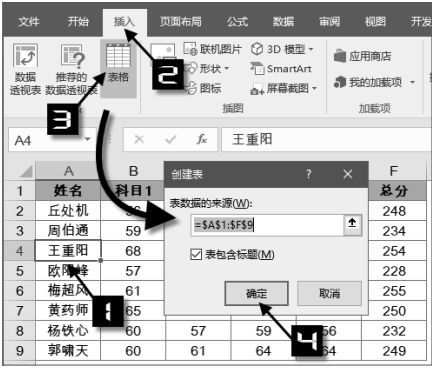This screenshot has width=434, height=368.
Task: Click the 取消 button
Action: [x=329, y=293]
